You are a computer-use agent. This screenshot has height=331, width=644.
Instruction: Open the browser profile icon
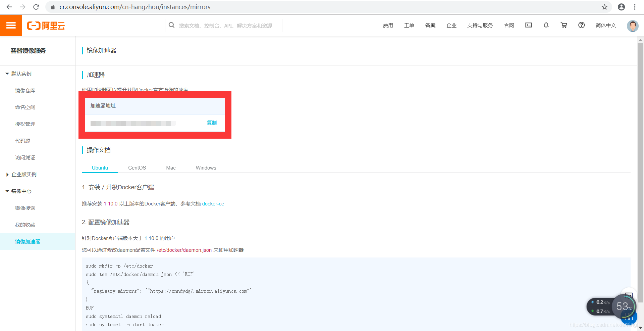[x=621, y=7]
